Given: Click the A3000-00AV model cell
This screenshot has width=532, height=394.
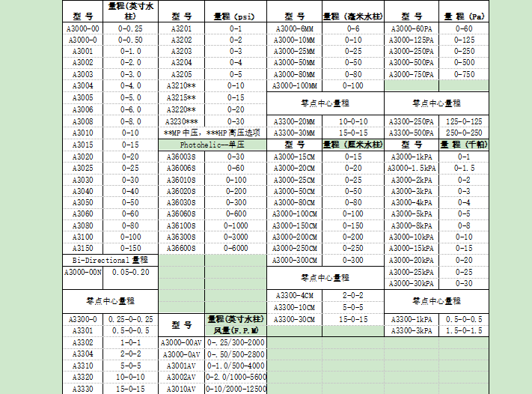Looking at the screenshot, I should 181,342.
